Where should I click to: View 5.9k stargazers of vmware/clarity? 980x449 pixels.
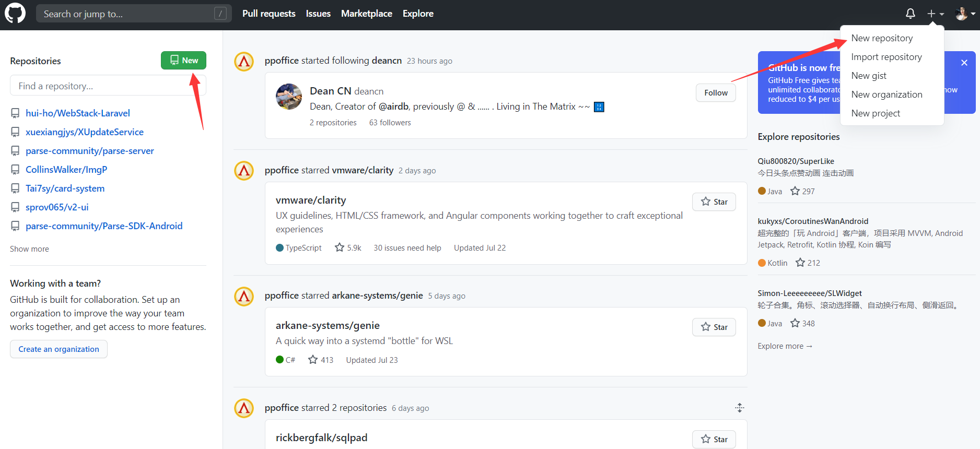pos(348,247)
